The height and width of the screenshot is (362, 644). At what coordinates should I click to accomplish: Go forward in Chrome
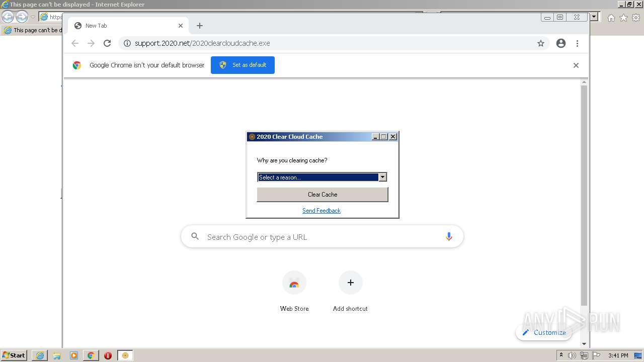point(91,43)
